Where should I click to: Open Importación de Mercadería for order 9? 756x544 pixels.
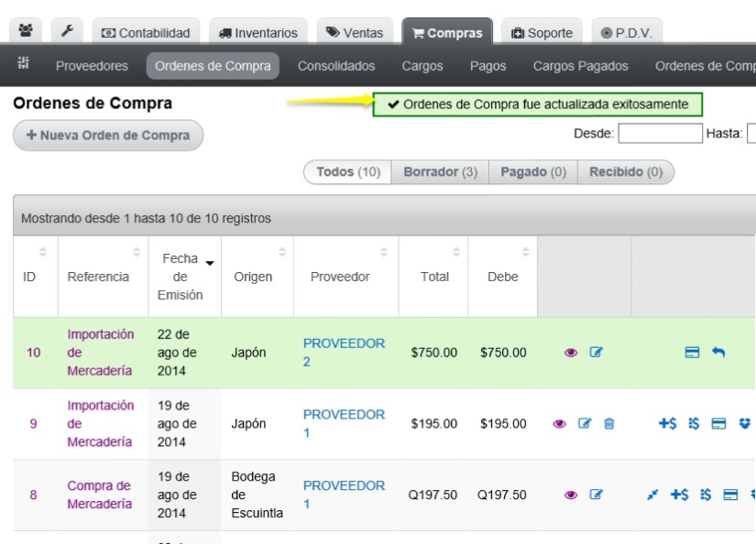coord(100,423)
